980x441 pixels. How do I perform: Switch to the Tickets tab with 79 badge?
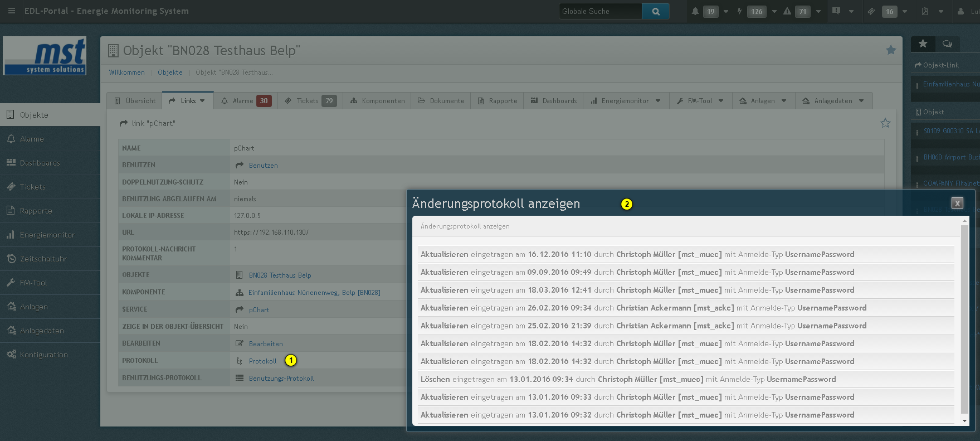click(310, 101)
